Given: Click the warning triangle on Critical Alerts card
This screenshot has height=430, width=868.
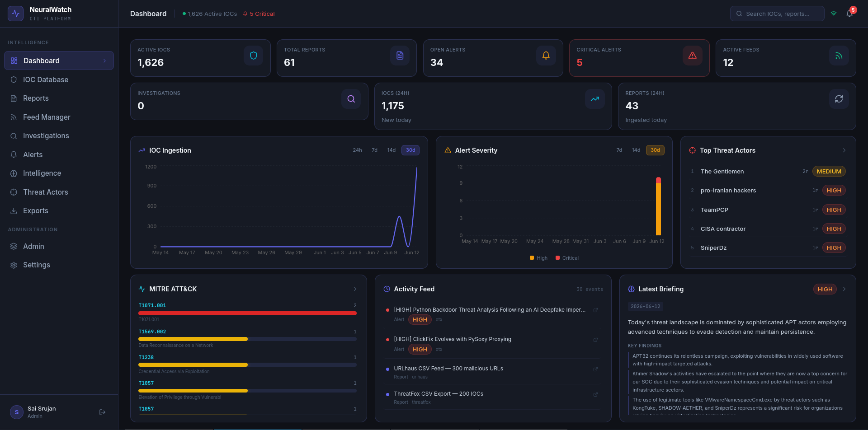Looking at the screenshot, I should click(692, 56).
